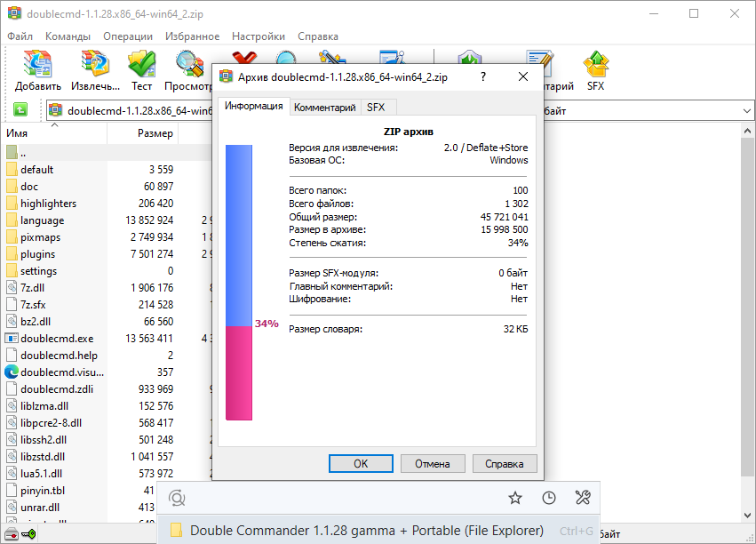Open the Избранное menu
756x544 pixels.
[x=193, y=36]
